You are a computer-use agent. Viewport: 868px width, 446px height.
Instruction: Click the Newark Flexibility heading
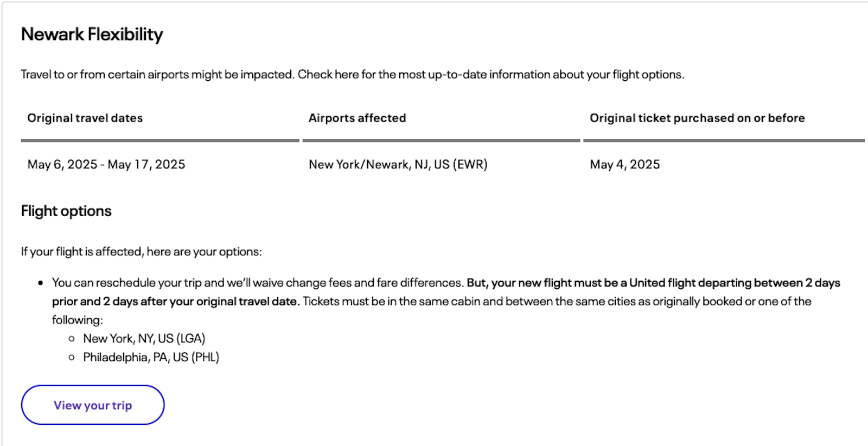coord(92,34)
